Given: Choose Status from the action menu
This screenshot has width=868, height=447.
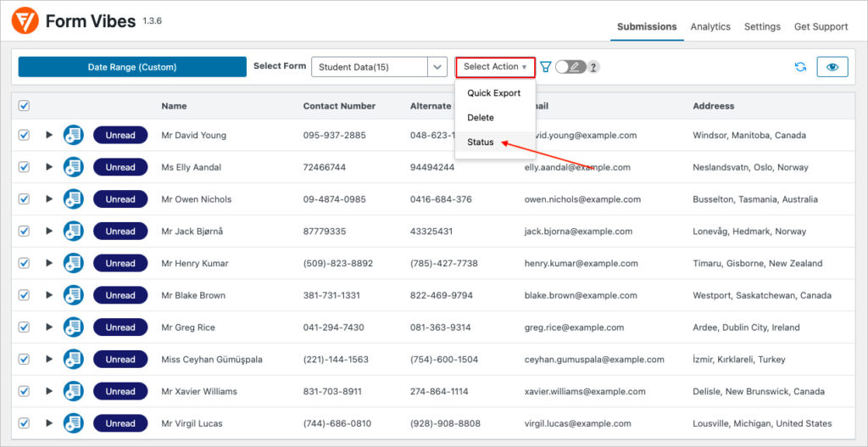Looking at the screenshot, I should (x=481, y=142).
